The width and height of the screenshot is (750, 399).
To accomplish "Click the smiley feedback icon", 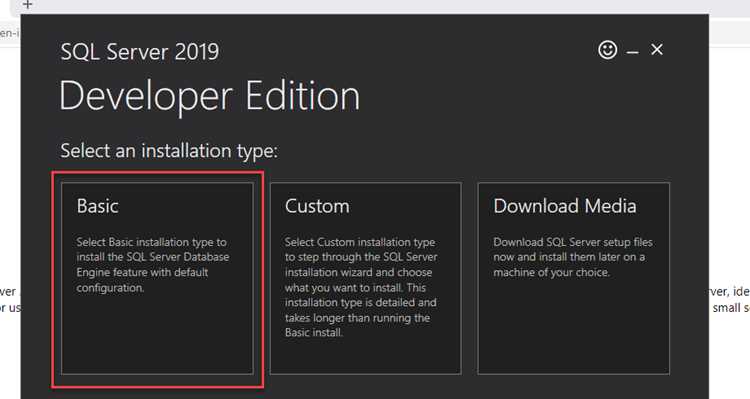I will [x=607, y=50].
